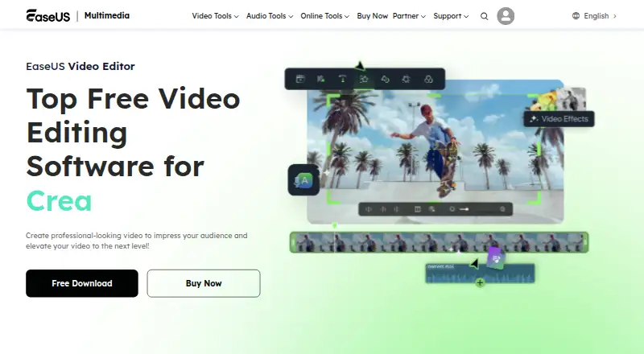
Task: Click the purple music file icon
Action: 496,258
